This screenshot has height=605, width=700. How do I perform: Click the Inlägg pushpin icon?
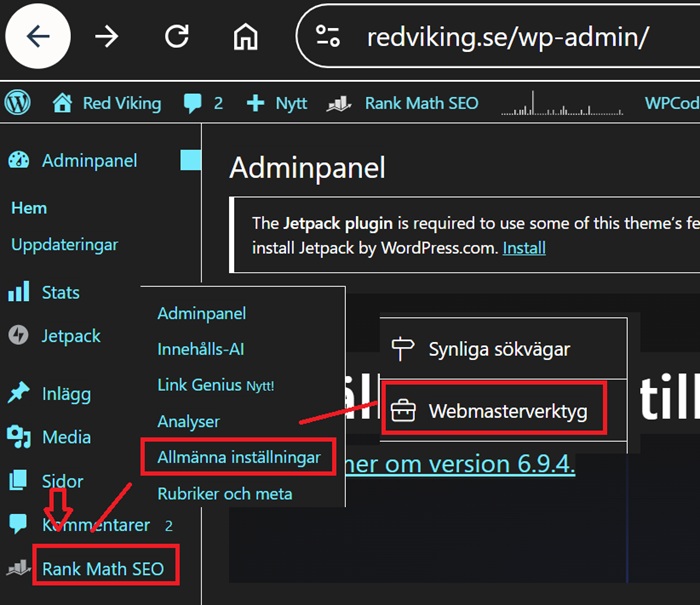coord(18,393)
